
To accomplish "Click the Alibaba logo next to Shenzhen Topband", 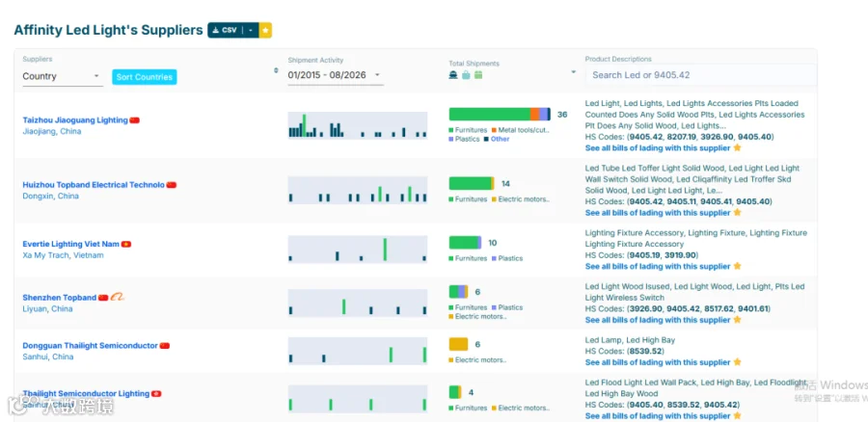I will pyautogui.click(x=118, y=297).
